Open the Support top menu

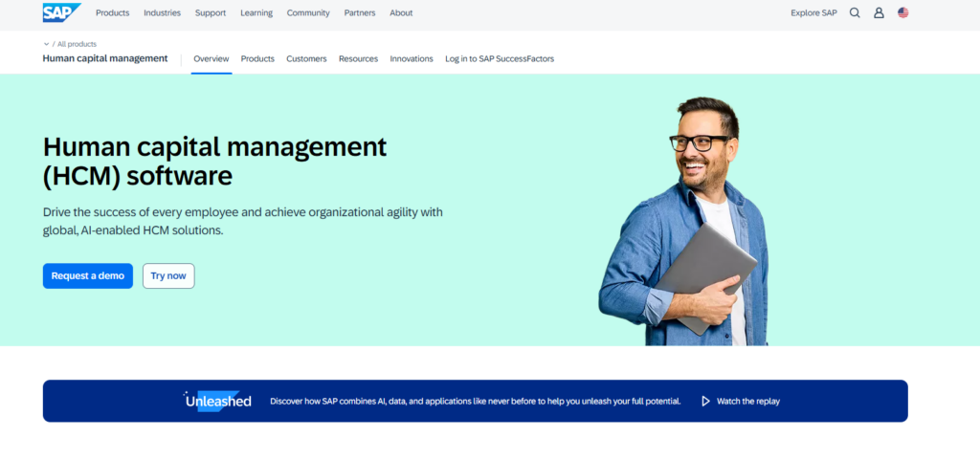click(211, 13)
